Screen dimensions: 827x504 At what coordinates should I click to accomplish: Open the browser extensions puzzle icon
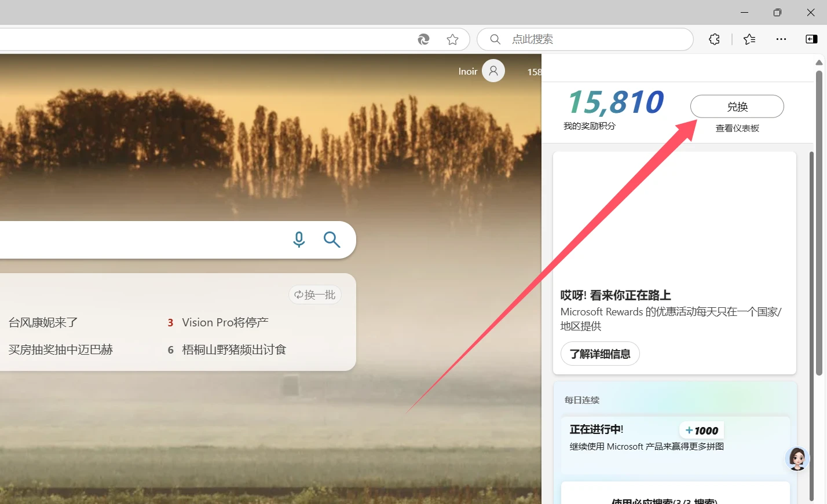pyautogui.click(x=714, y=39)
